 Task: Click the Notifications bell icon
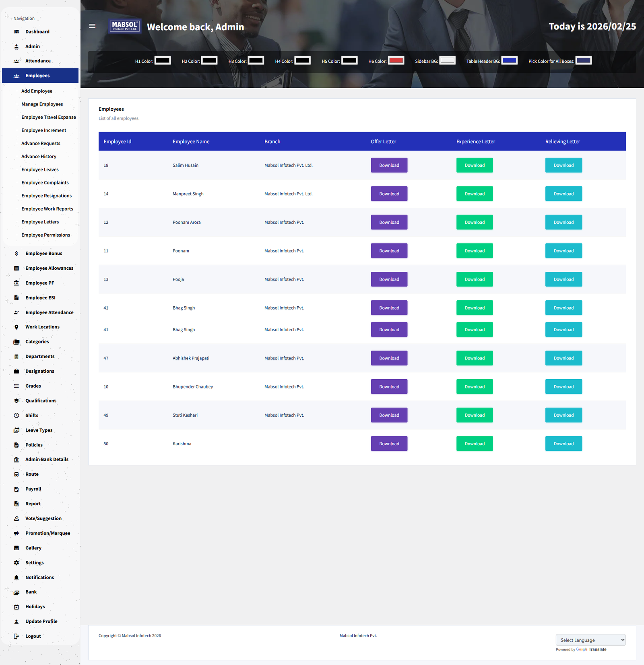17,578
